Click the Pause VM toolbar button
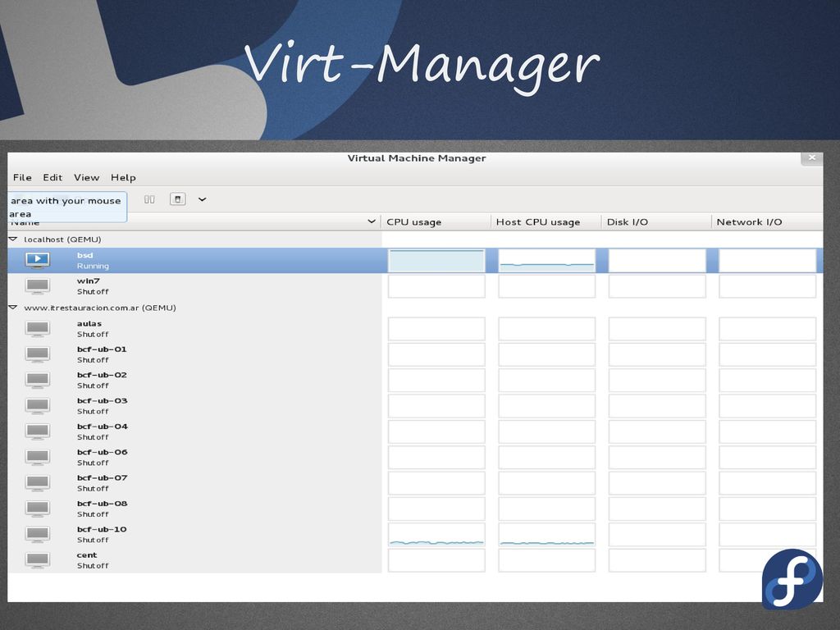The width and height of the screenshot is (840, 630). coord(149,199)
